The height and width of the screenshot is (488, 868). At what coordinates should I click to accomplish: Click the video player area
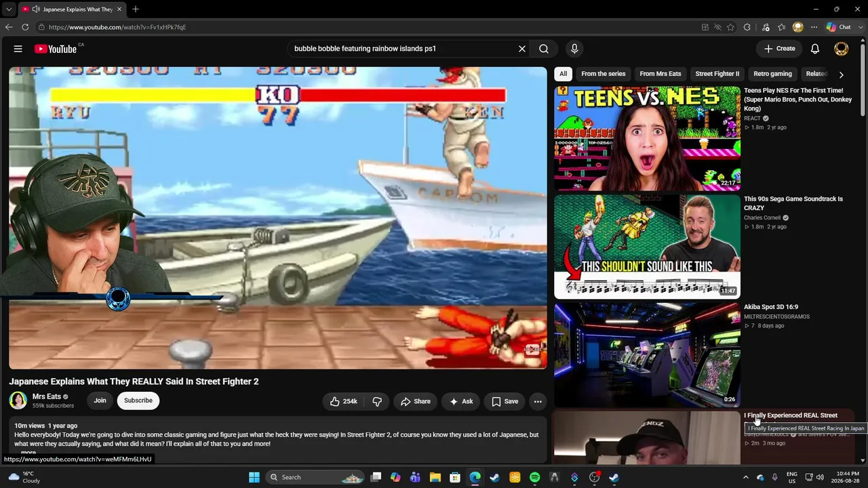[278, 218]
